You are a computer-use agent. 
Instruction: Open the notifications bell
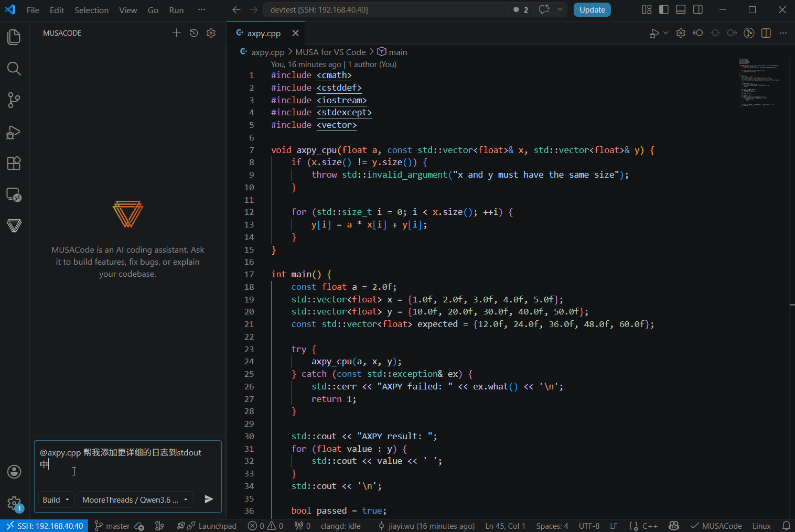(786, 526)
